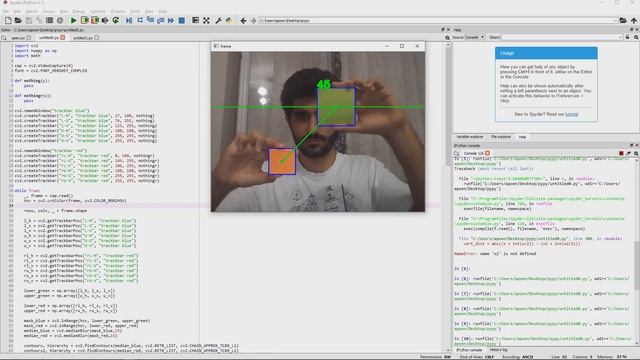
Task: Save all files via toolbar icon
Action: [39, 20]
